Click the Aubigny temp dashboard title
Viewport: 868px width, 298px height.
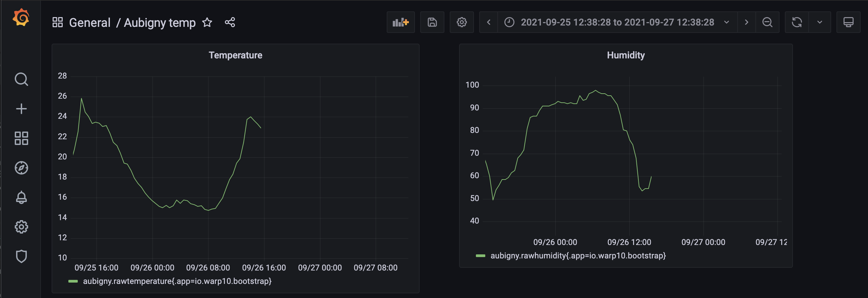pos(160,22)
